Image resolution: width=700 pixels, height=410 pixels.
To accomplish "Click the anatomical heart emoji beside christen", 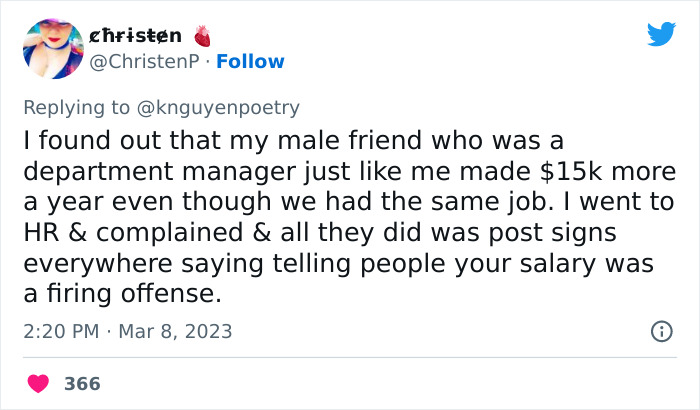I will pyautogui.click(x=201, y=36).
